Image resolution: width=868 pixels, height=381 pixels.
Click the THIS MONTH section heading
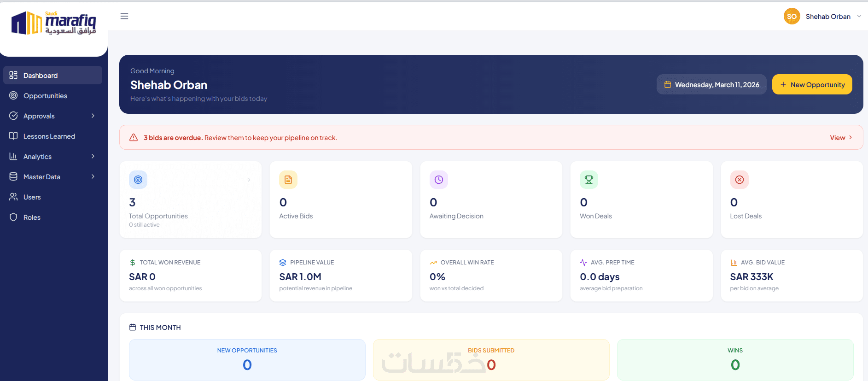click(x=160, y=328)
